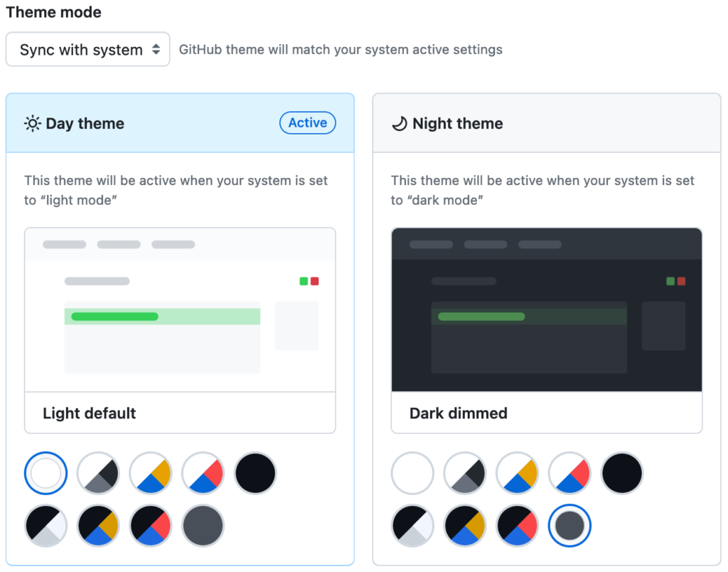
Task: Open the Sync with system theme mode dropdown
Action: pyautogui.click(x=87, y=50)
